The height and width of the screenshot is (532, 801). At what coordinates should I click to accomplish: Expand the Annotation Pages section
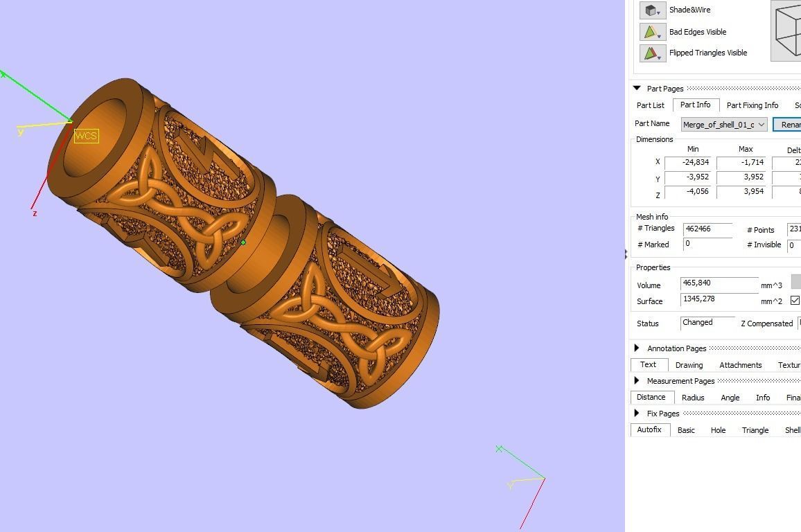point(637,348)
